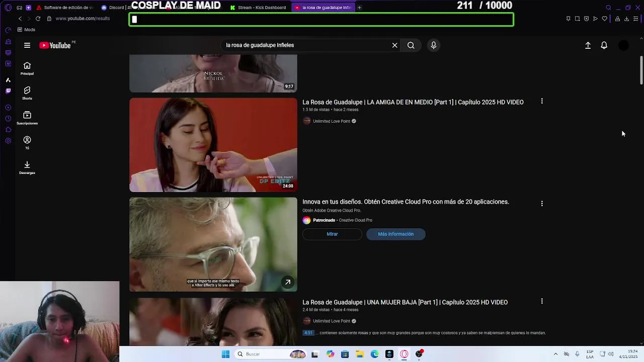Open YouTube notifications bell

point(604,45)
